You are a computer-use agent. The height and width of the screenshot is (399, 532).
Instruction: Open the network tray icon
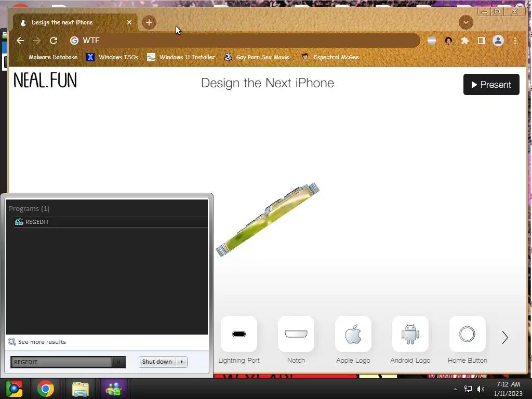(x=468, y=389)
